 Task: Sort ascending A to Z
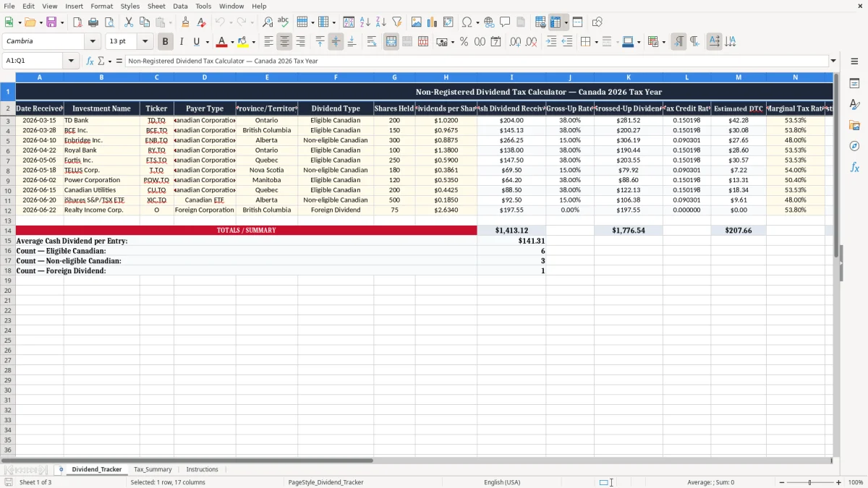click(x=365, y=22)
